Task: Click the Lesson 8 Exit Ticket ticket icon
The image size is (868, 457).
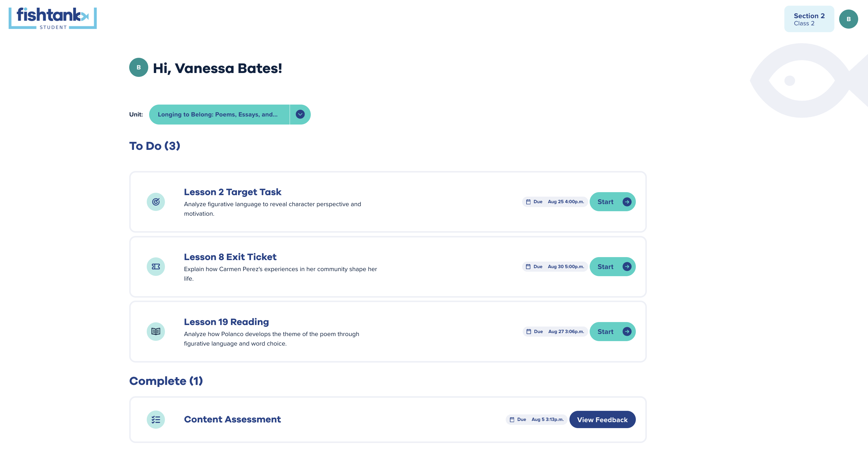Action: click(x=156, y=267)
